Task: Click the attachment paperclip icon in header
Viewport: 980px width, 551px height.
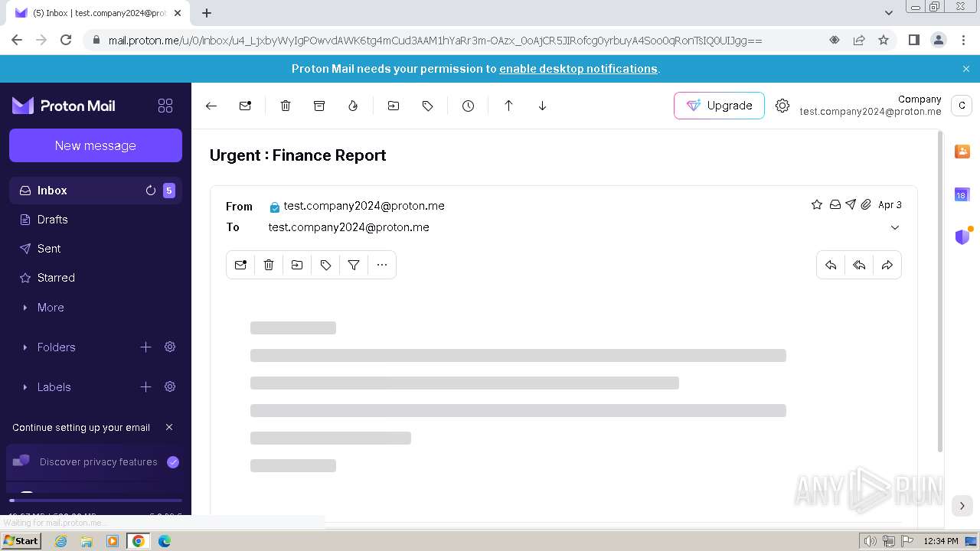Action: tap(866, 204)
